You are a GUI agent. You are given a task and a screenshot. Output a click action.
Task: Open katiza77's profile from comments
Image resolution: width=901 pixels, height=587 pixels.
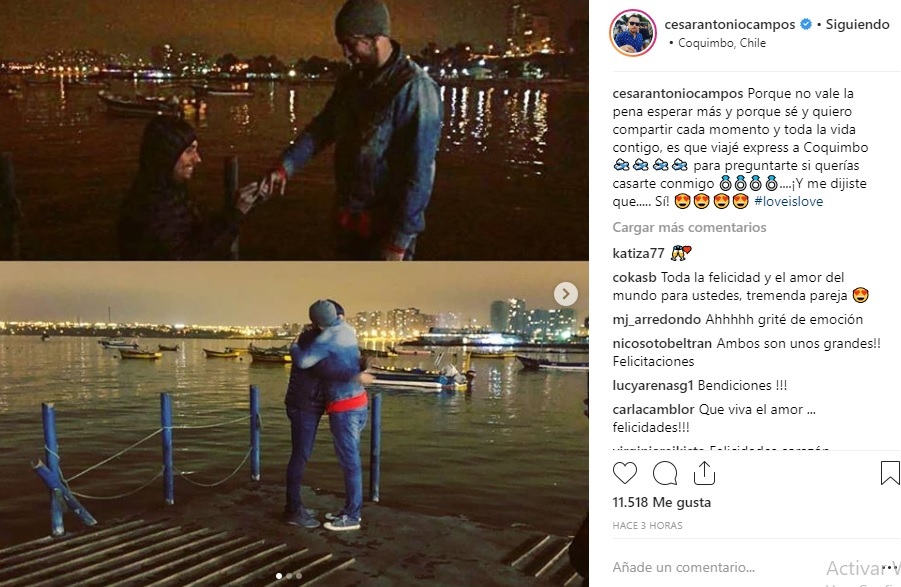(x=638, y=253)
